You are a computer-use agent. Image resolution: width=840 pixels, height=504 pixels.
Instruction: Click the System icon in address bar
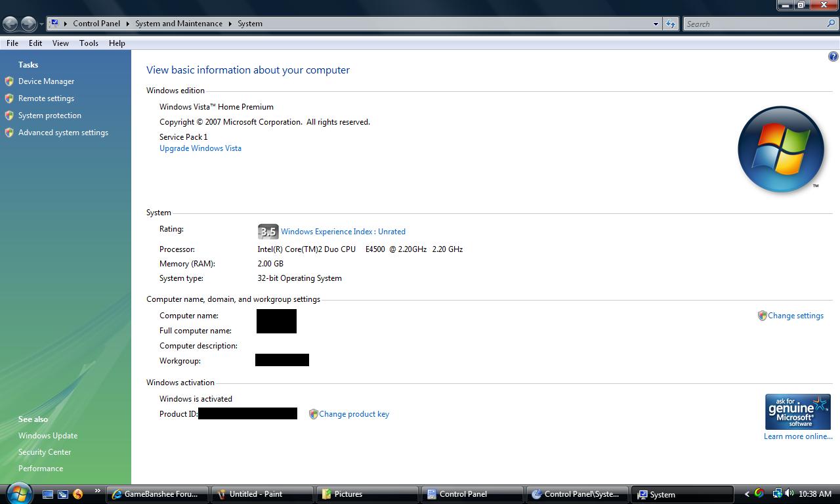point(54,23)
